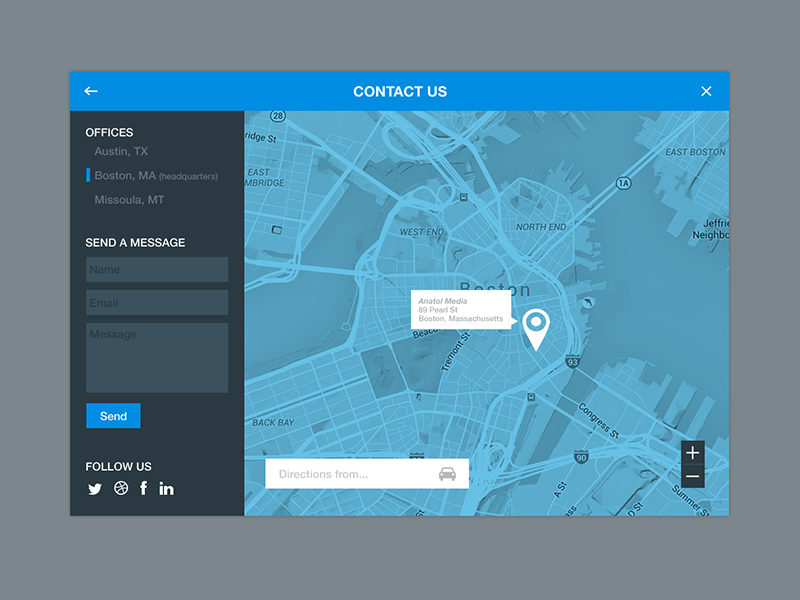Image resolution: width=800 pixels, height=600 pixels.
Task: Click the white location pin on map
Action: [537, 327]
